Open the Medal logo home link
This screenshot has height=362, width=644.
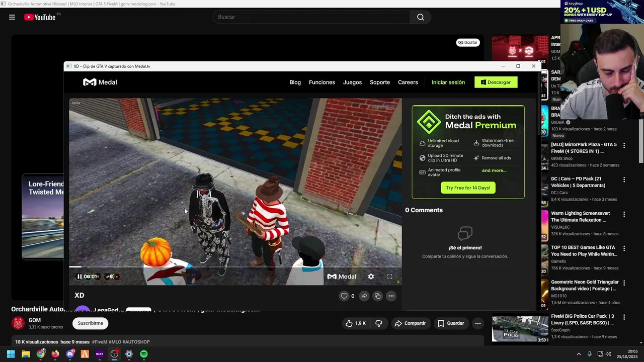click(100, 82)
